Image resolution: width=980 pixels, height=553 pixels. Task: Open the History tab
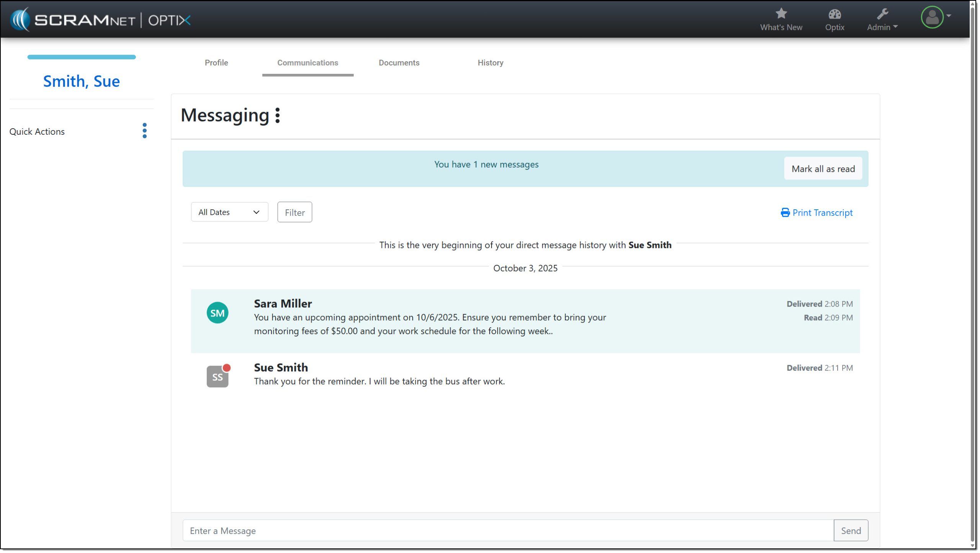point(490,63)
